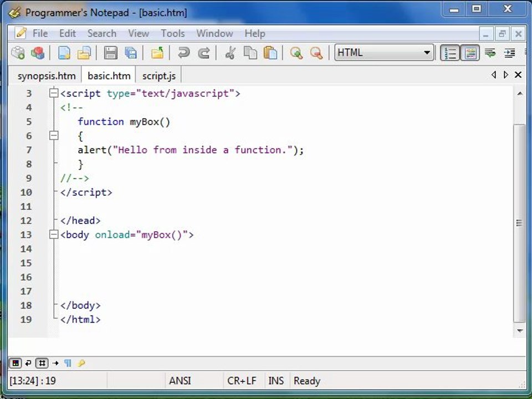Image resolution: width=532 pixels, height=399 pixels.
Task: Open the Search menu
Action: point(102,33)
